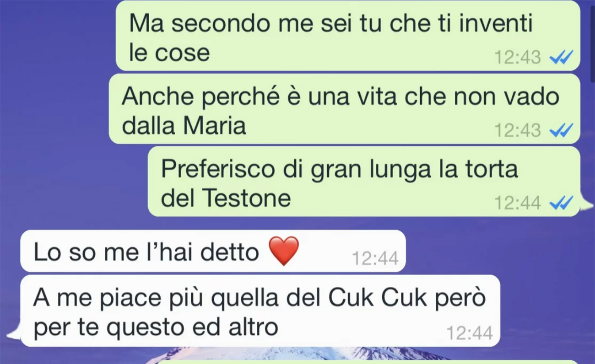This screenshot has height=364, width=595.
Task: Click tail of the "questo ed altro" white bubble
Action: 14,332
